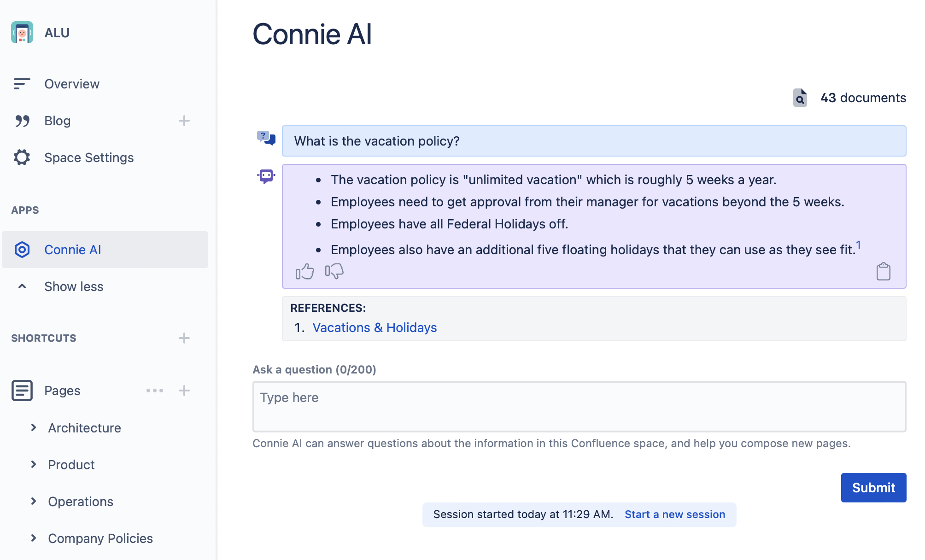Click the Blog quotation icon
This screenshot has height=560, width=925.
tap(22, 121)
